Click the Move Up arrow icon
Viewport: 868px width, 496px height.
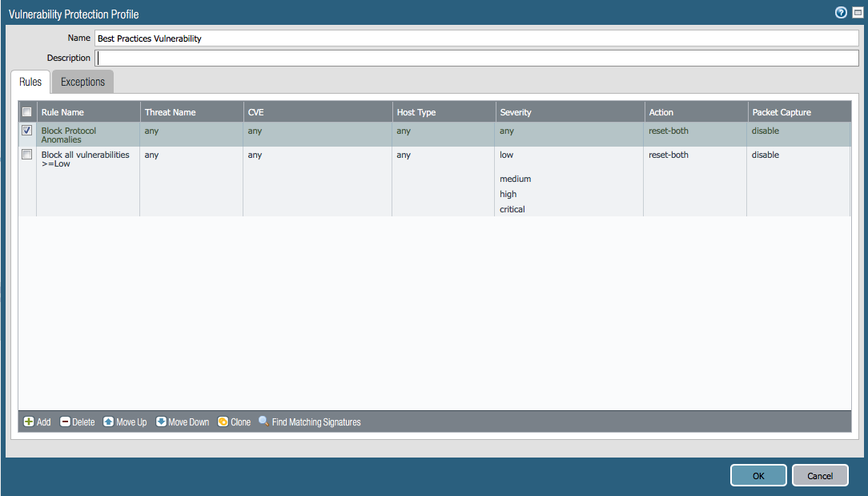click(109, 421)
